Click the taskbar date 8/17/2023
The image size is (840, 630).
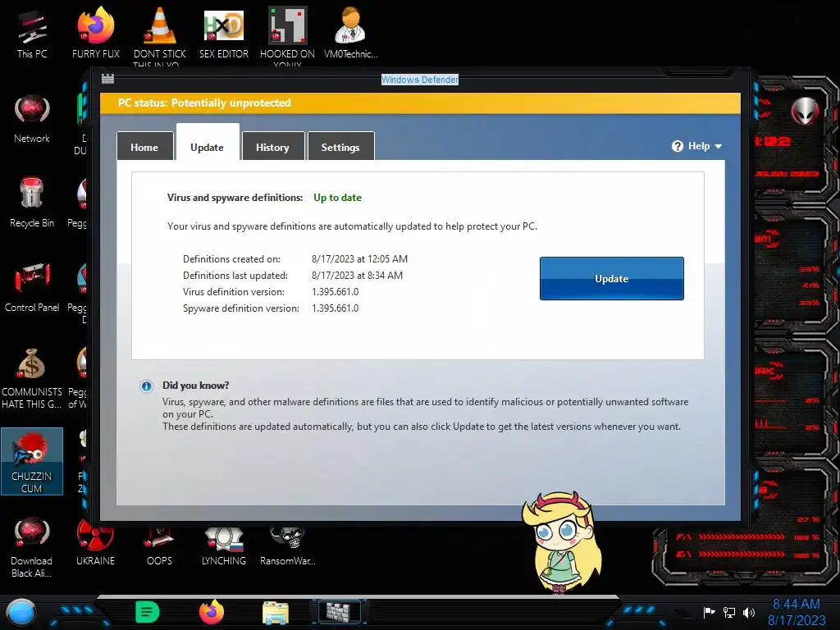[x=797, y=620]
